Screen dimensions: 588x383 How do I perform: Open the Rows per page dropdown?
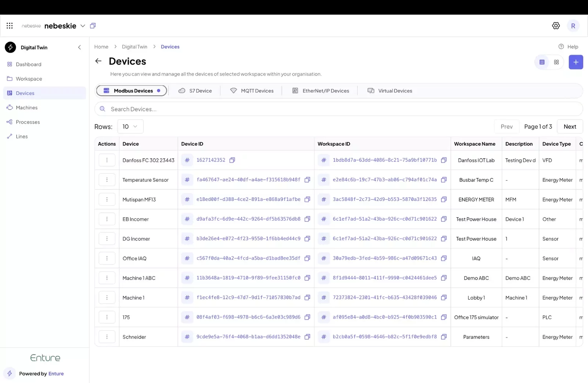[x=130, y=127]
